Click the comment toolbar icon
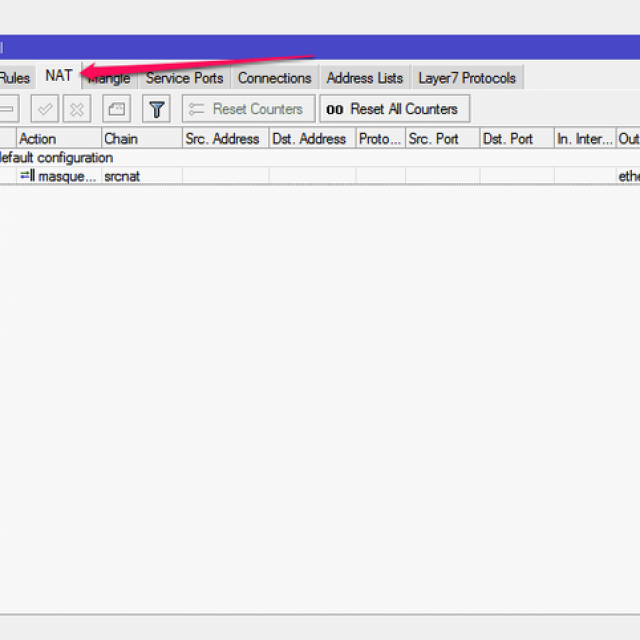This screenshot has height=640, width=640. pos(117,109)
